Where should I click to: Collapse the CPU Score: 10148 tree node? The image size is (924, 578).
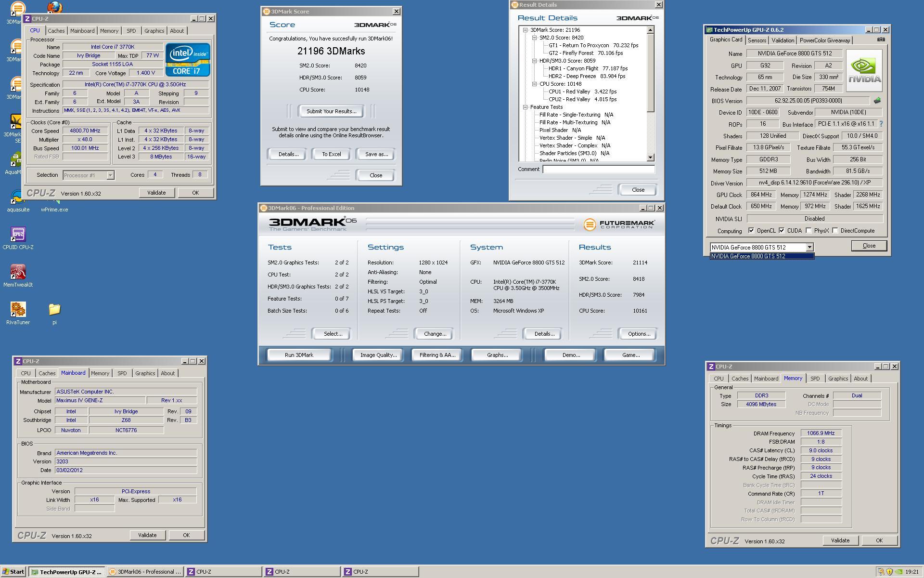(x=534, y=84)
